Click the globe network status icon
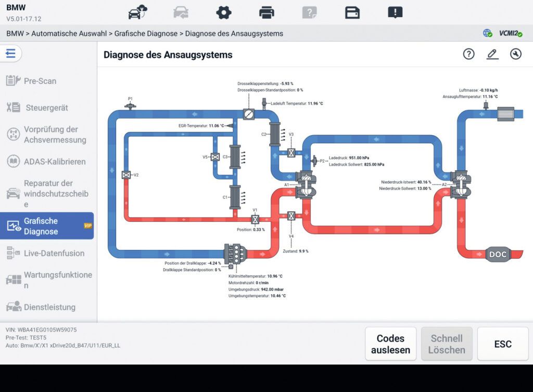The width and height of the screenshot is (533, 392). 488,33
